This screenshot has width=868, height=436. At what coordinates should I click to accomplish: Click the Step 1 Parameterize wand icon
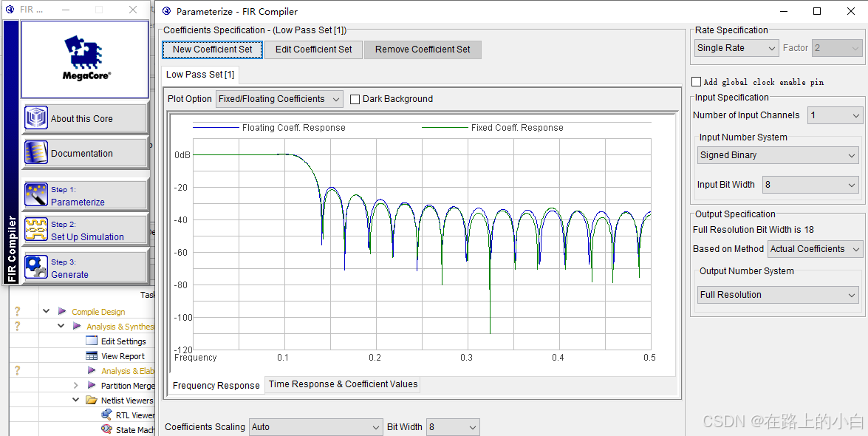click(36, 194)
